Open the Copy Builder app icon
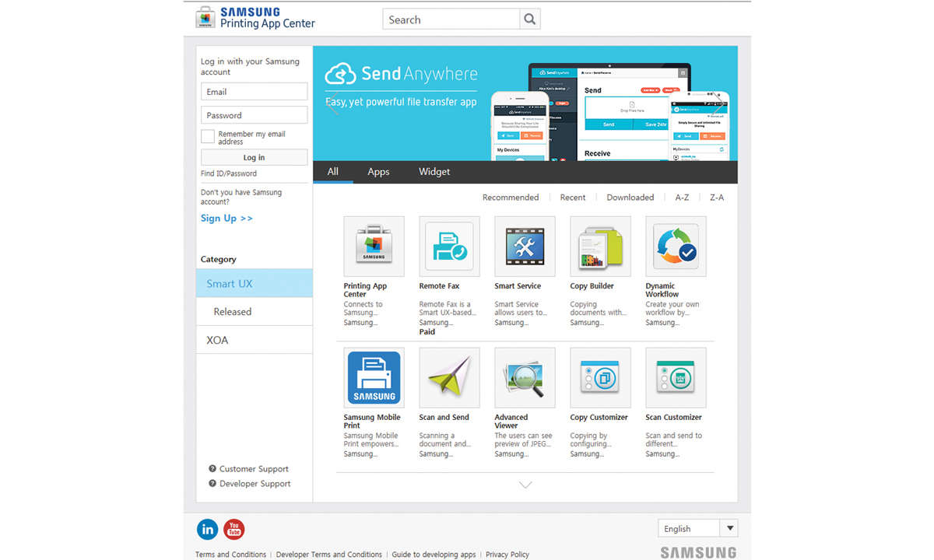934x560 pixels. click(600, 247)
